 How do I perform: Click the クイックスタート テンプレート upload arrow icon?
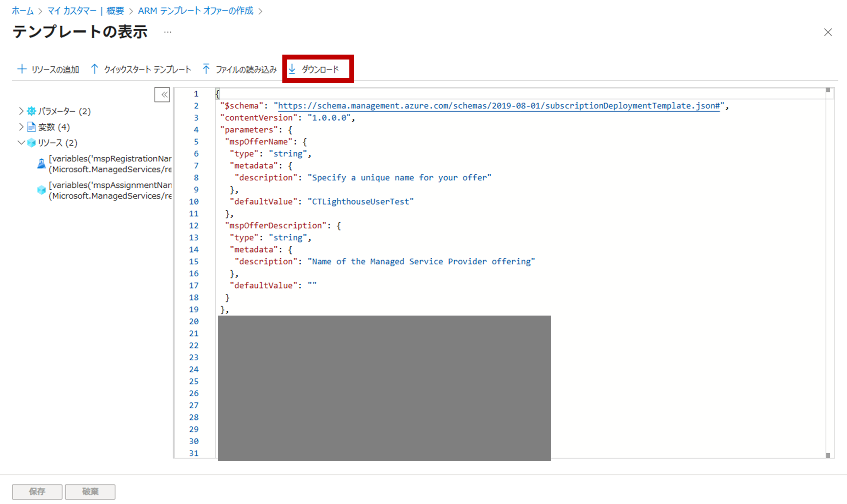94,69
